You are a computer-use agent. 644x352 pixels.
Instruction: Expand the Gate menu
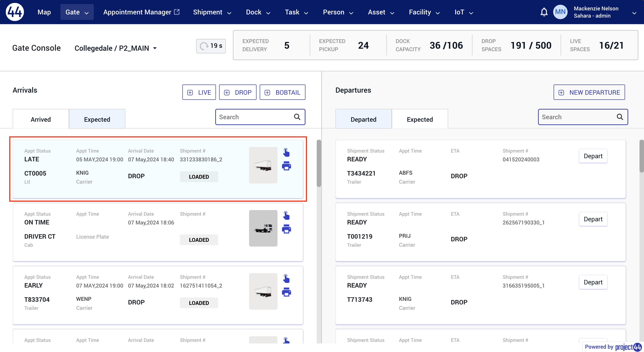[77, 12]
